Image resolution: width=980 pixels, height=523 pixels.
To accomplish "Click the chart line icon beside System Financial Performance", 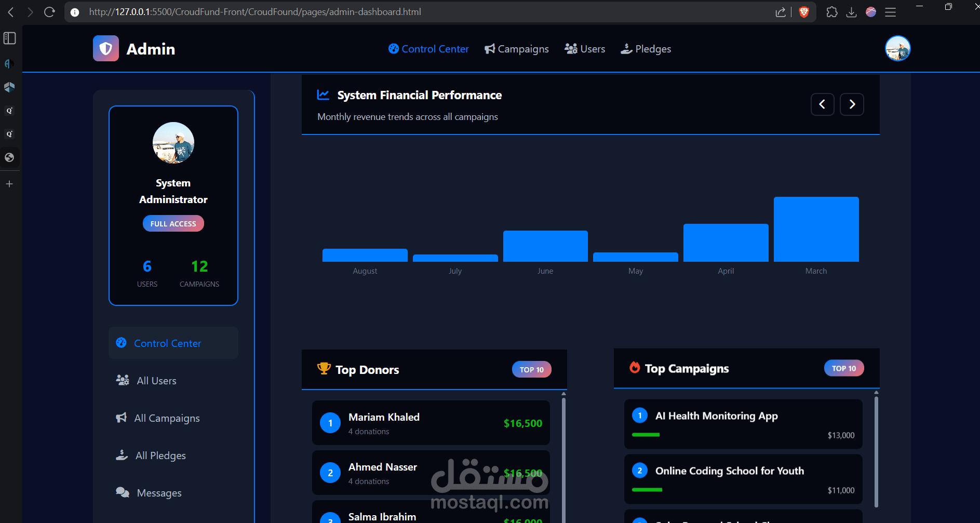I will (323, 95).
